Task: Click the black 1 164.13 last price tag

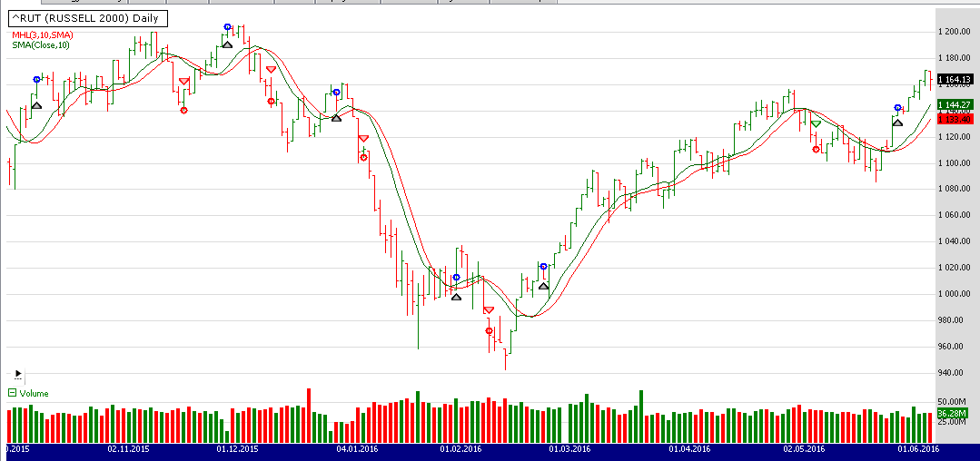Action: (x=955, y=79)
